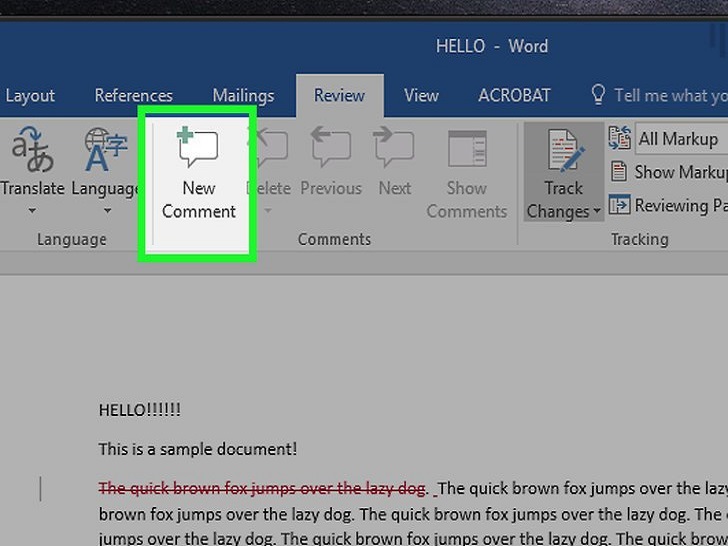The width and height of the screenshot is (728, 546).
Task: Expand the Translate dropdown arrow
Action: [x=32, y=210]
